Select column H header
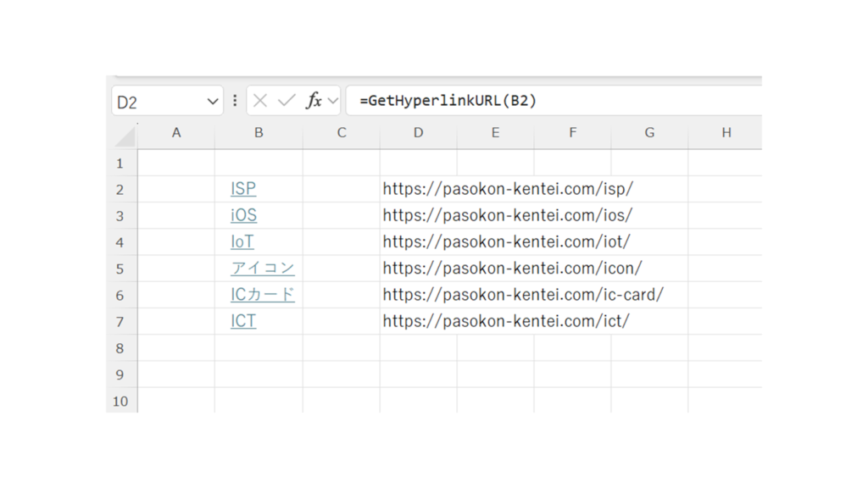 point(726,133)
